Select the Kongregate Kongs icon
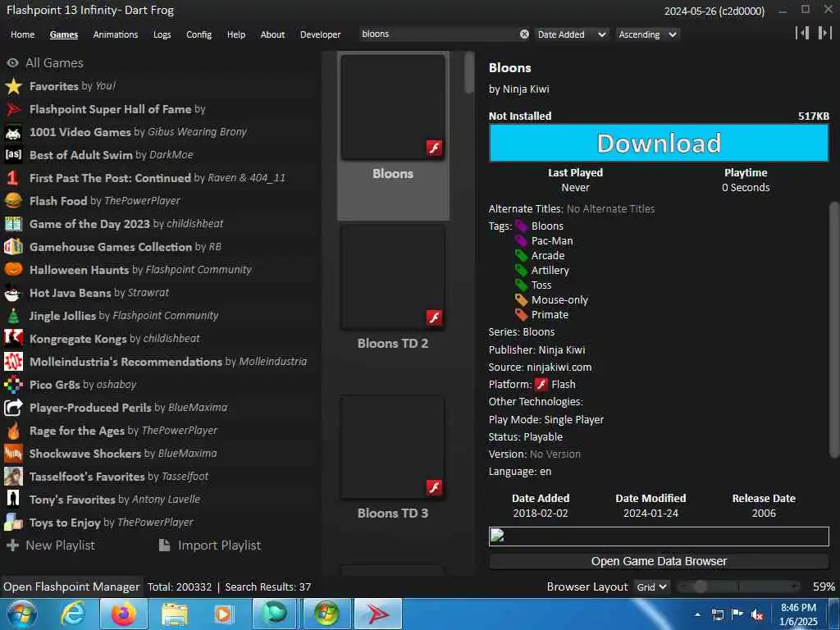The width and height of the screenshot is (840, 630). click(13, 339)
